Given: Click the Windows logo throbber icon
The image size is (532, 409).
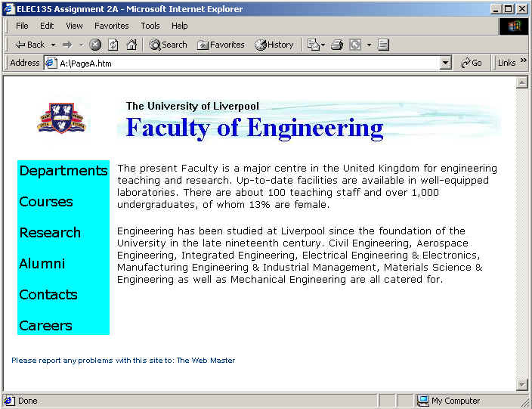Looking at the screenshot, I should (514, 26).
